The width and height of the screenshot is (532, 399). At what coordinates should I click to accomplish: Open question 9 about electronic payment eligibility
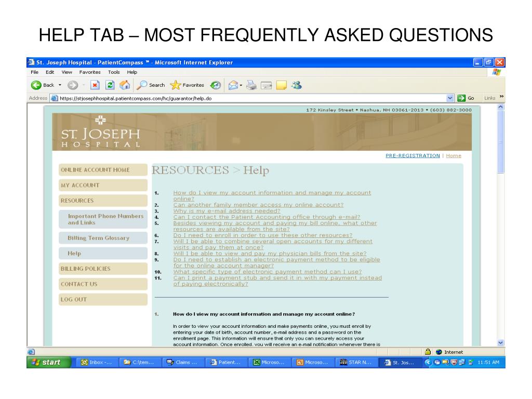(277, 263)
